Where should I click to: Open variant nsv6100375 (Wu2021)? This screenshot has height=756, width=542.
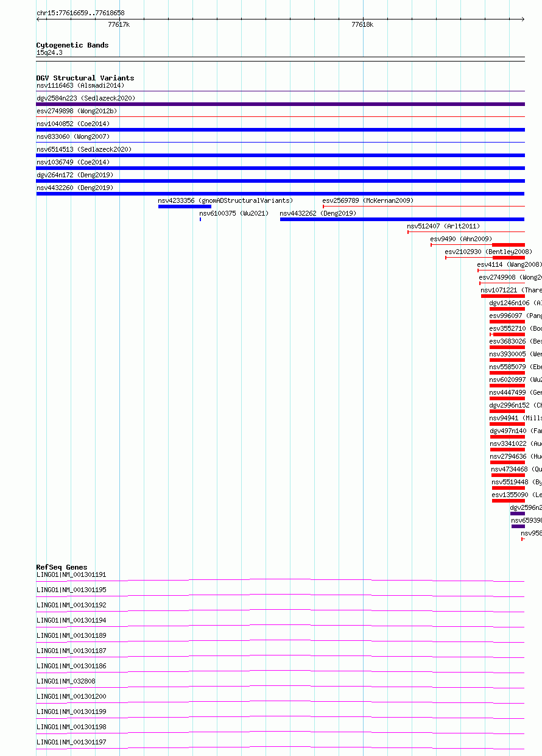point(234,214)
